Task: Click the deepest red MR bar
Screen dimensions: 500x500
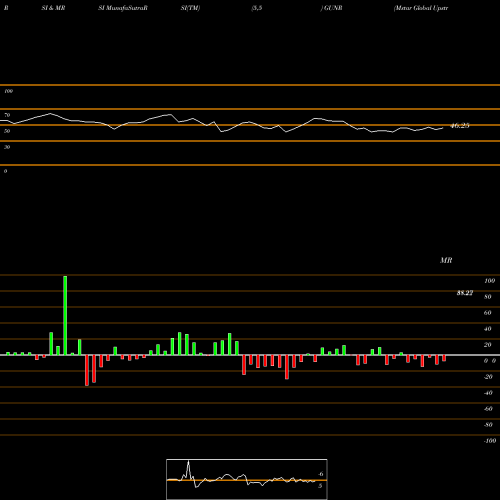Action: click(x=87, y=370)
